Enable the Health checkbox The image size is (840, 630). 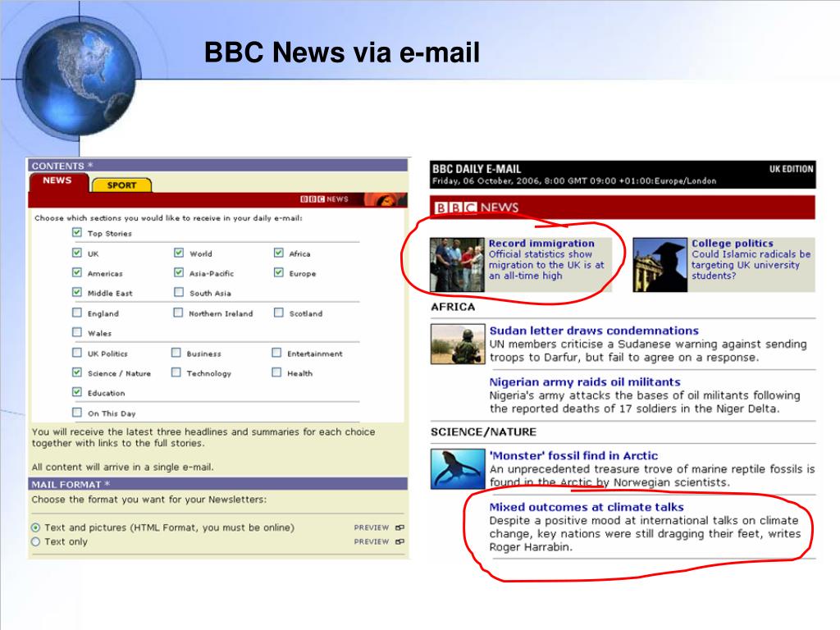276,372
